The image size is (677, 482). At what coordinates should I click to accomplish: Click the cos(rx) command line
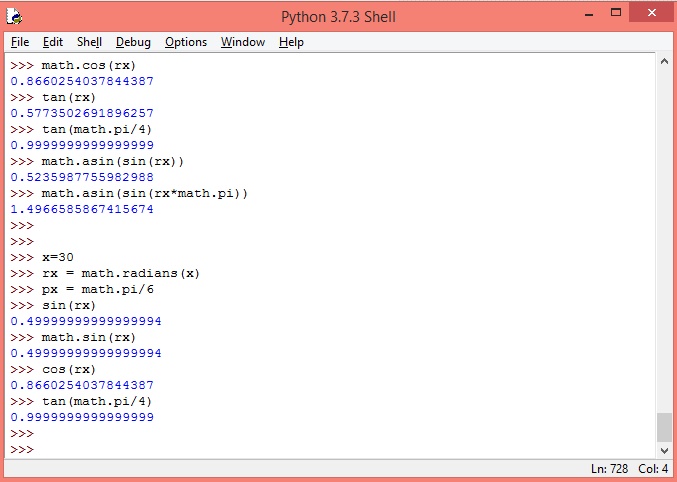(69, 369)
